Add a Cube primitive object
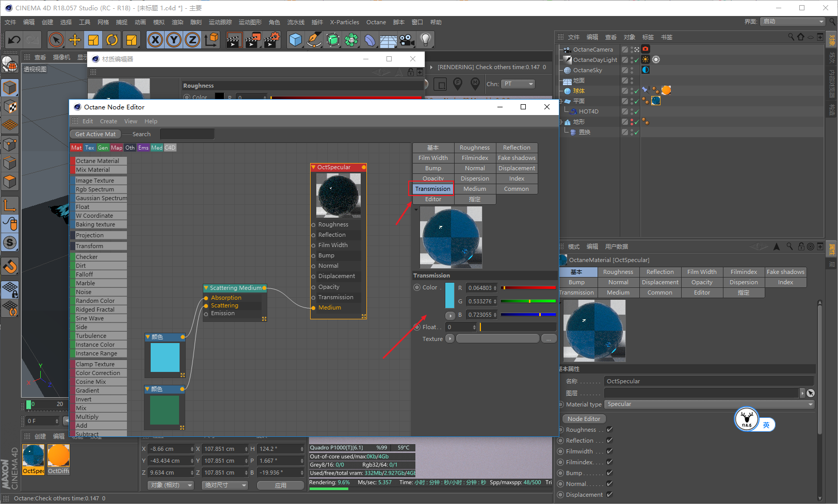Screen dimensions: 838x504 (x=295, y=40)
